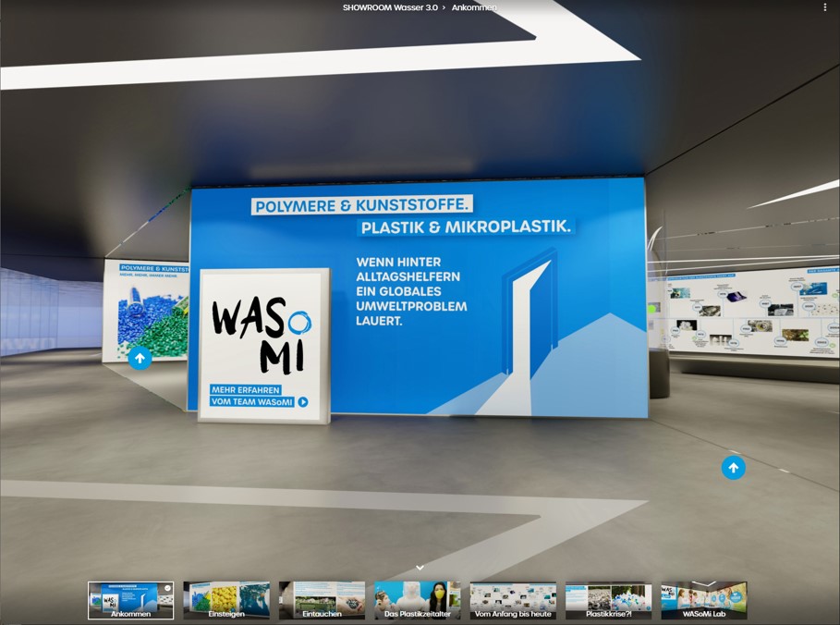Click SHOWROOM Wasser 3.0 breadcrumb
840x625 pixels.
pyautogui.click(x=390, y=7)
